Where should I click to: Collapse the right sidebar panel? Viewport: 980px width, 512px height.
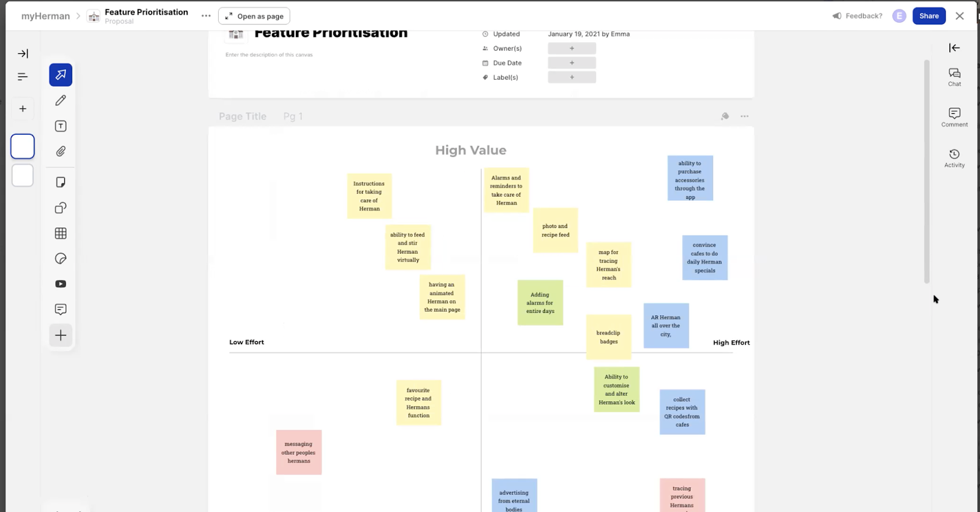pos(954,48)
